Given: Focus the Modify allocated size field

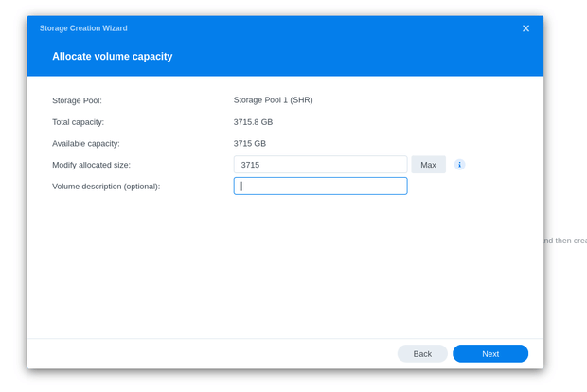Looking at the screenshot, I should click(x=320, y=165).
